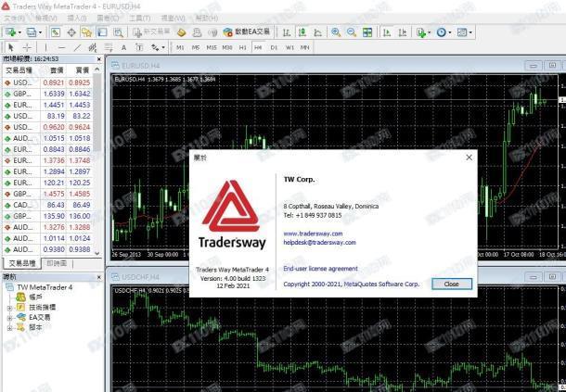
Task: Switch timeframe to W1
Action: [x=289, y=47]
